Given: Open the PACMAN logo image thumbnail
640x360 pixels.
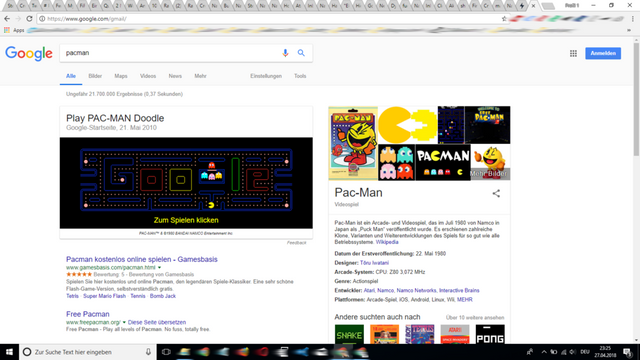Looking at the screenshot, I should (443, 162).
